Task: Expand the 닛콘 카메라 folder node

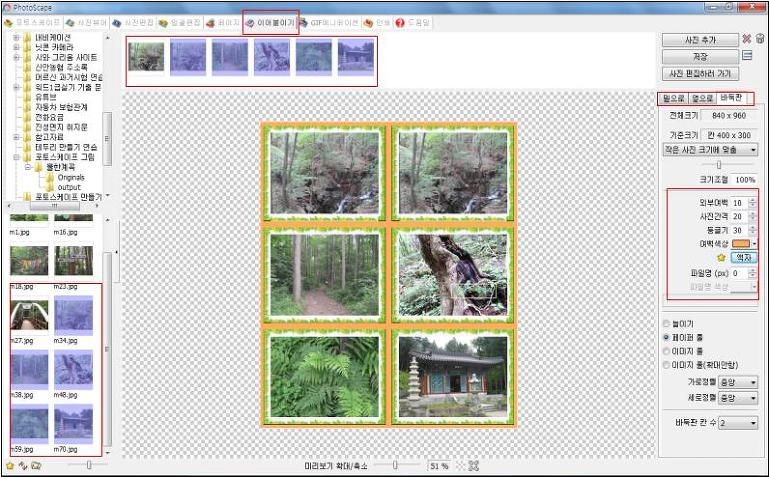Action: pyautogui.click(x=16, y=47)
